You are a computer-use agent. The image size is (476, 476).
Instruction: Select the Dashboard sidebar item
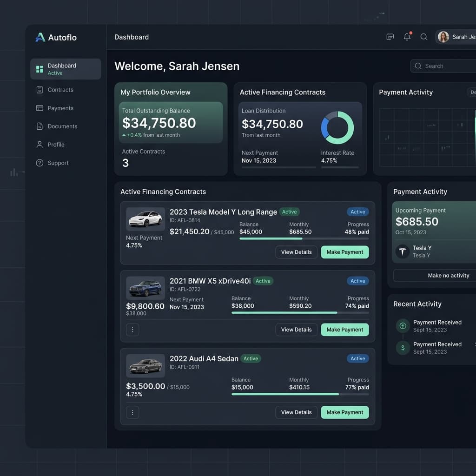pyautogui.click(x=66, y=69)
